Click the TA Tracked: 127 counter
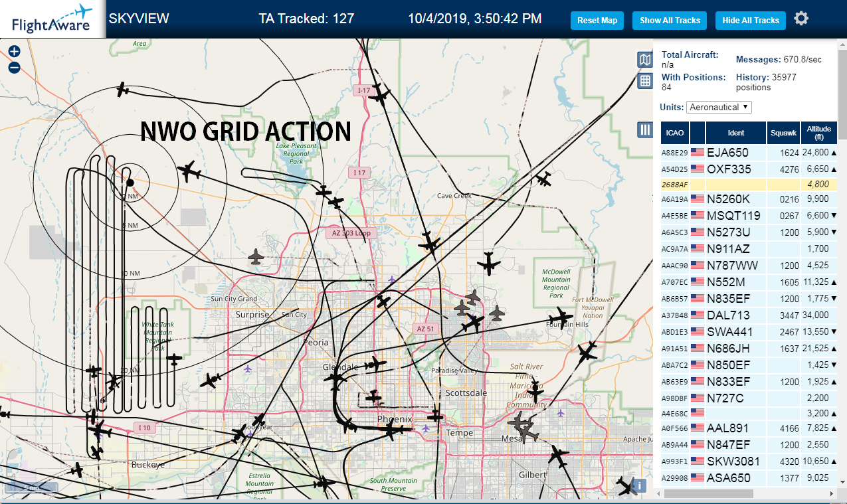847x504 pixels. [x=306, y=19]
